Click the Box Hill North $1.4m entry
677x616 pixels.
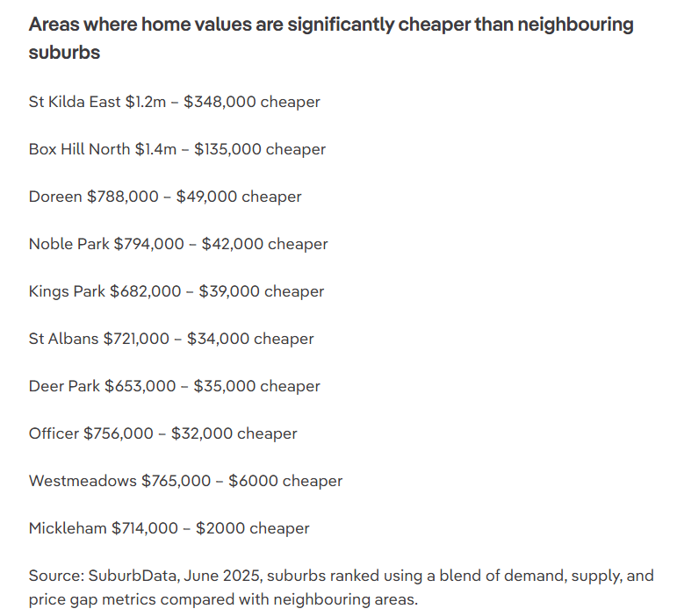pos(177,150)
